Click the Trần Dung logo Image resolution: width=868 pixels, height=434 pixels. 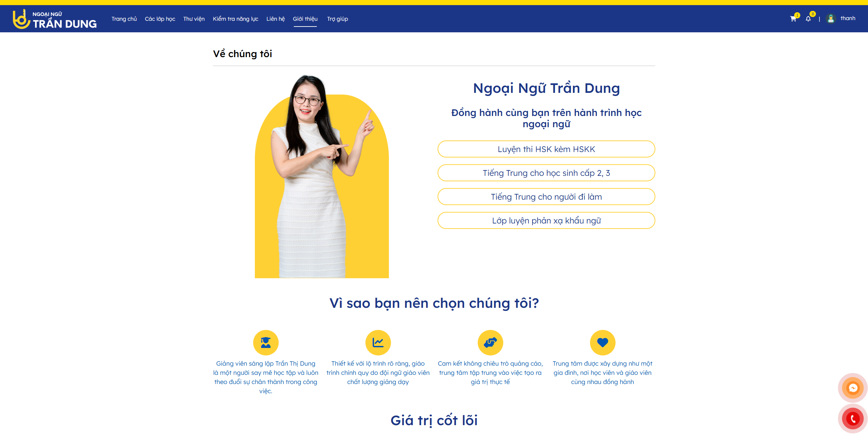[x=55, y=19]
